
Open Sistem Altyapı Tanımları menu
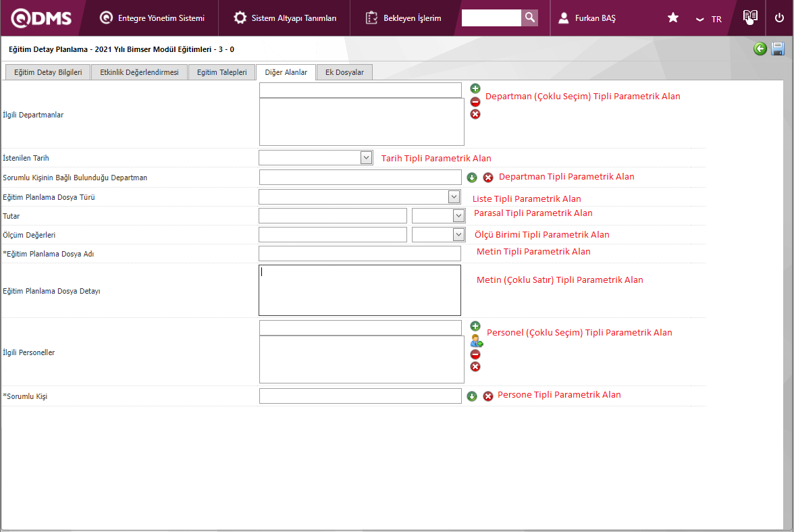coord(285,18)
